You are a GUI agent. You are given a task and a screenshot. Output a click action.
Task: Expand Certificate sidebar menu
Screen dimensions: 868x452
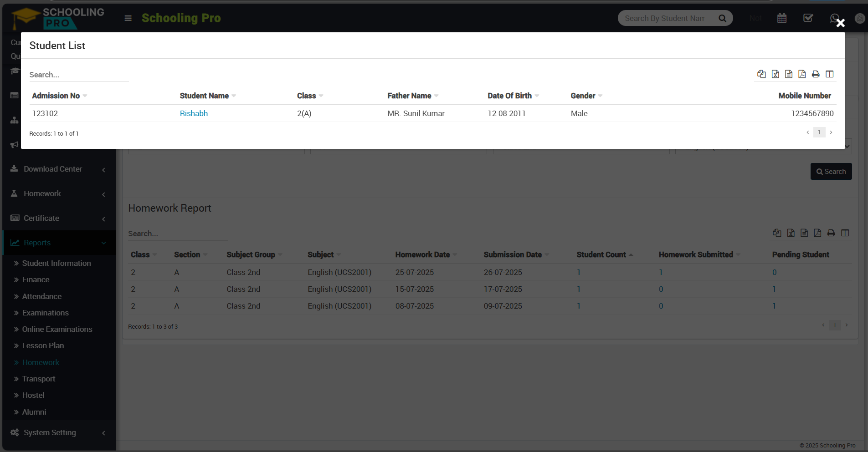[59, 218]
